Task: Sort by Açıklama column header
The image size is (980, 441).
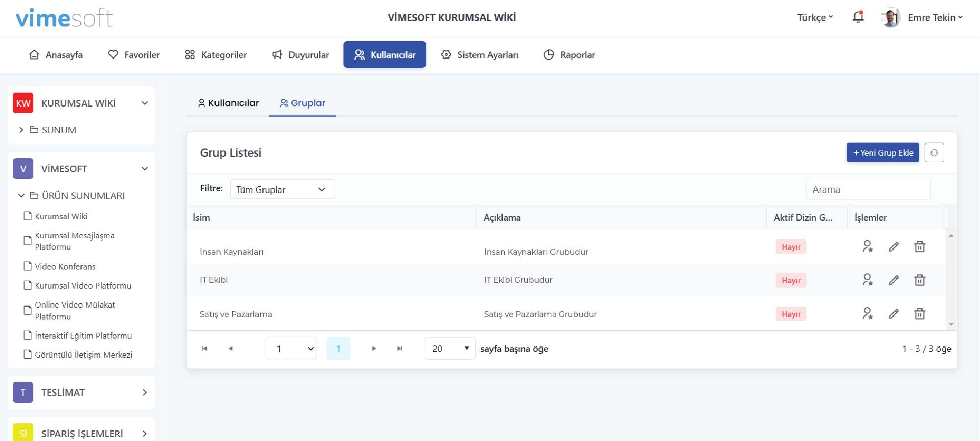Action: [x=621, y=217]
